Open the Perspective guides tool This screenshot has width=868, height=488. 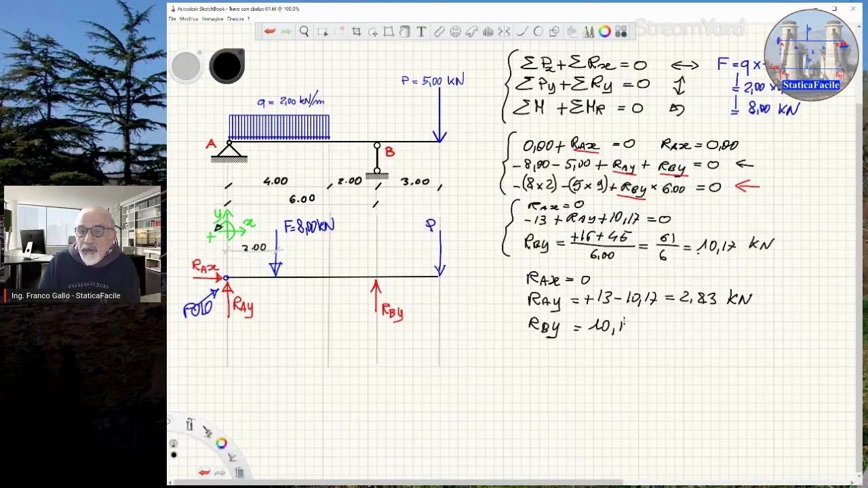point(488,32)
